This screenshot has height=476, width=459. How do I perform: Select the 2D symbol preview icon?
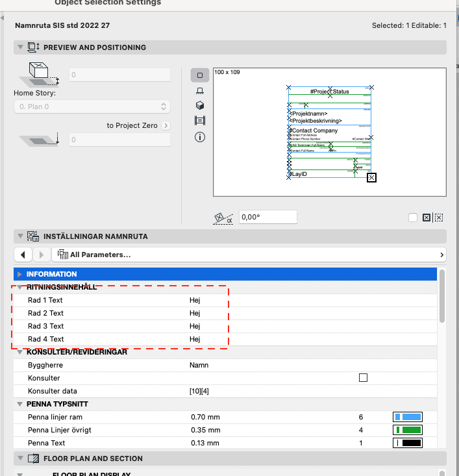point(200,75)
